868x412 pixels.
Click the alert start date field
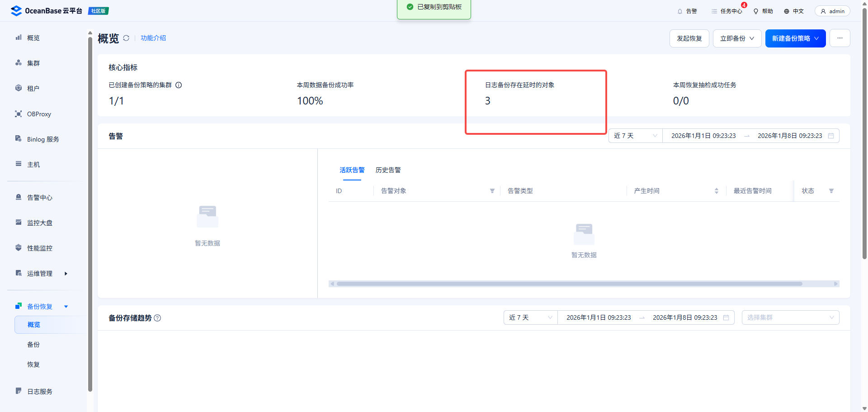pyautogui.click(x=703, y=136)
